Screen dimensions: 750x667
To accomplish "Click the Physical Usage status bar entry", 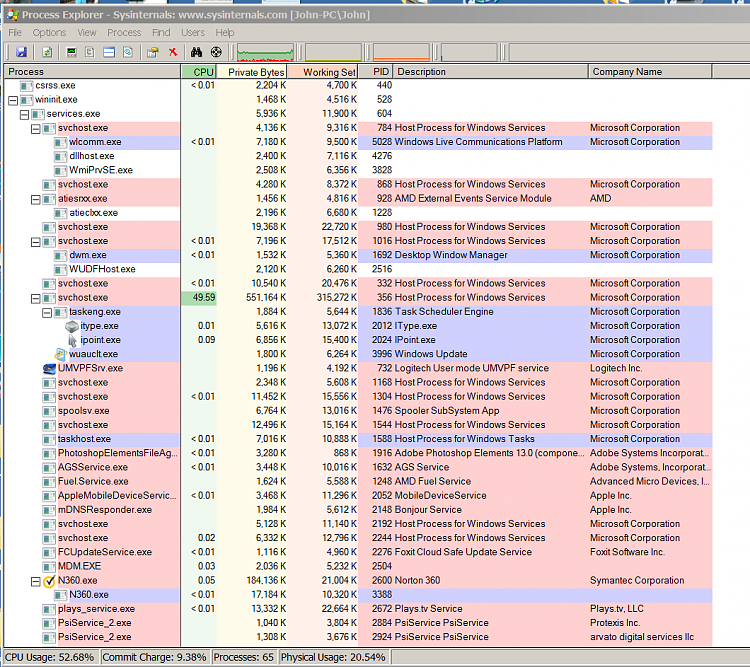I will coord(333,657).
